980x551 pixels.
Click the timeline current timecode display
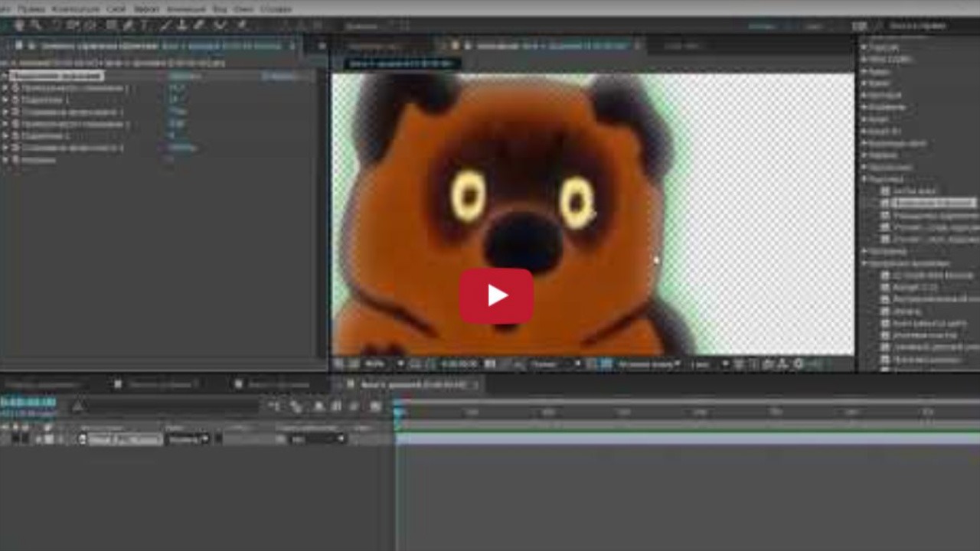[x=28, y=402]
